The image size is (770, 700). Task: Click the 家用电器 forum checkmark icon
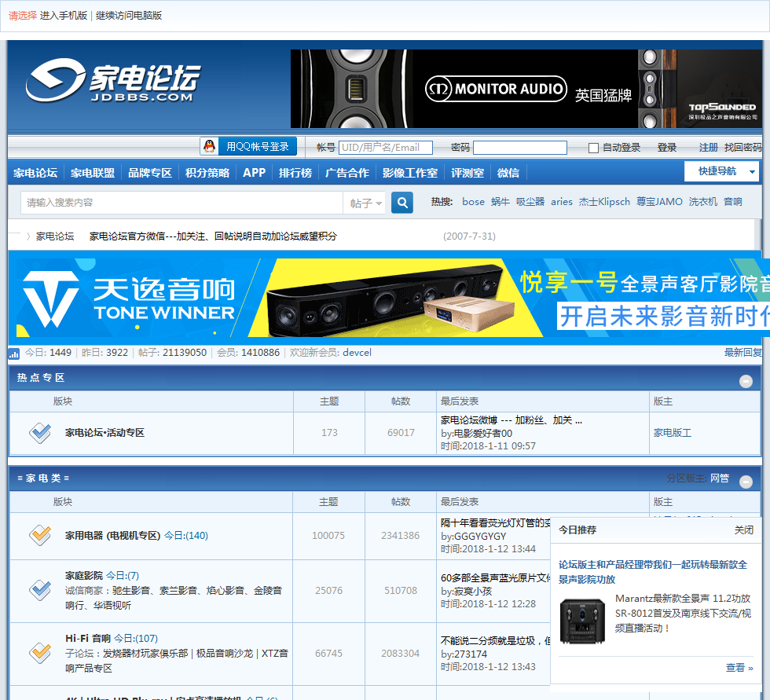tap(40, 535)
